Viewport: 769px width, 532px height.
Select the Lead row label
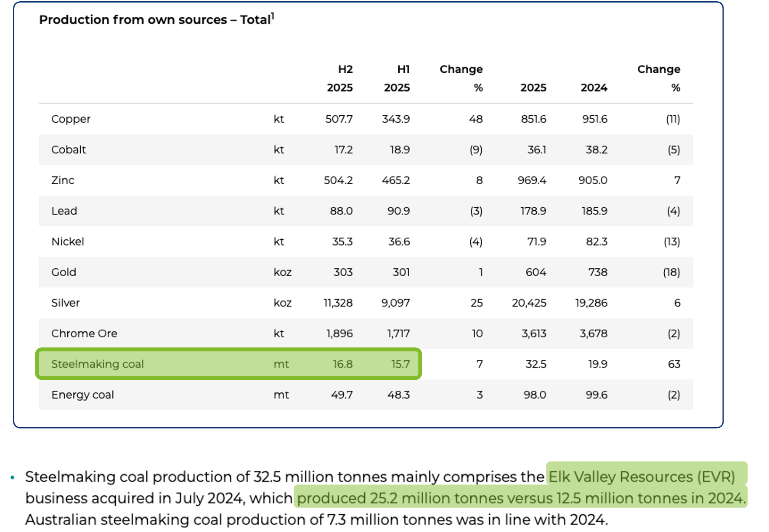(64, 211)
